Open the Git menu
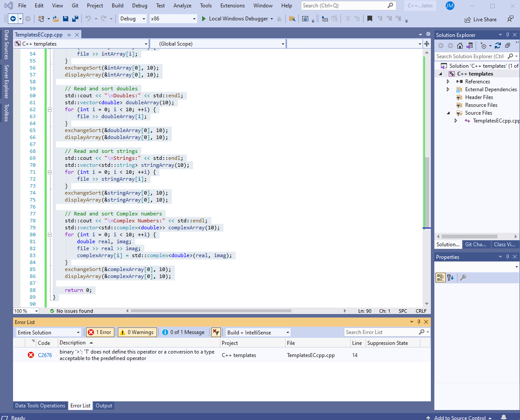 click(75, 6)
